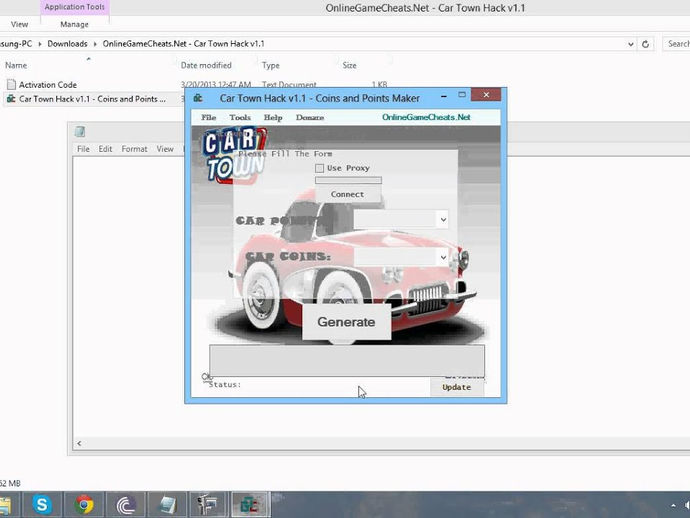Click the gray output box below Generate
The width and height of the screenshot is (690, 518).
[347, 360]
